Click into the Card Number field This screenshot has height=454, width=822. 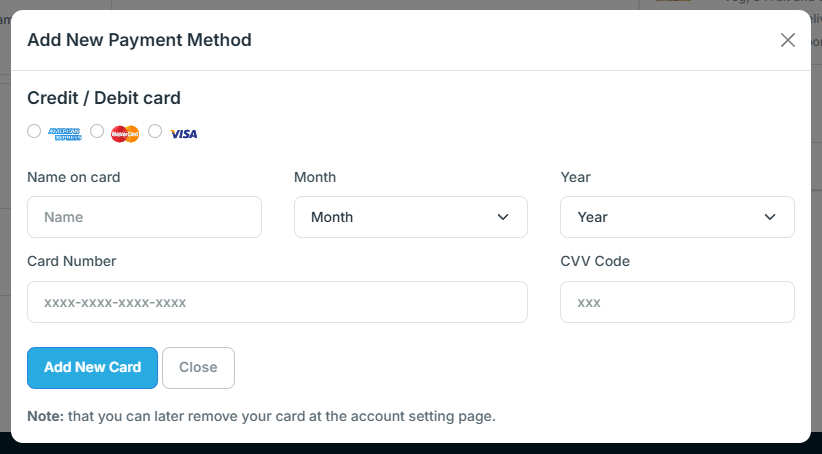point(277,302)
